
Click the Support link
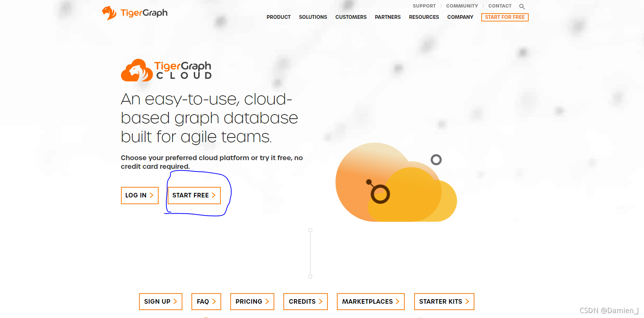(x=424, y=6)
